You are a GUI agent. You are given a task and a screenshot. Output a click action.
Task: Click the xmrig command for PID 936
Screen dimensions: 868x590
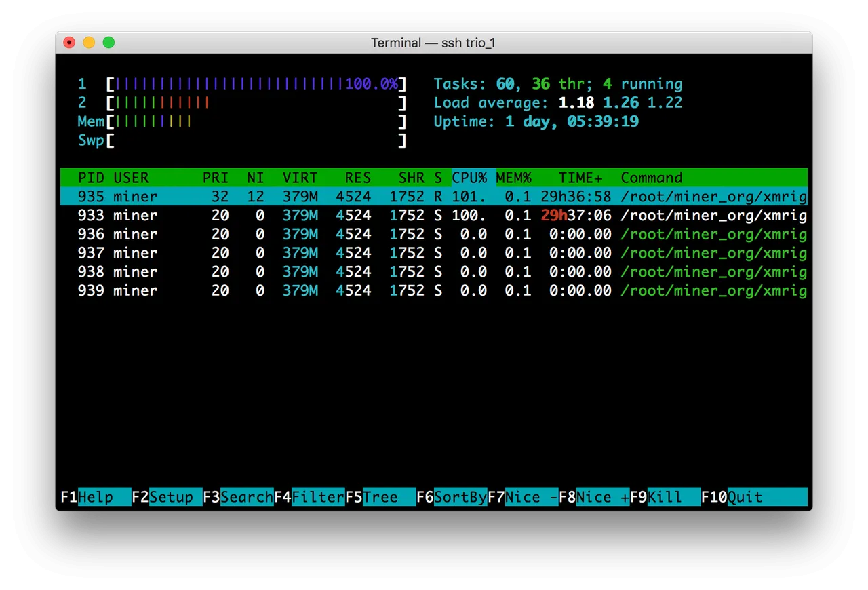(x=714, y=234)
